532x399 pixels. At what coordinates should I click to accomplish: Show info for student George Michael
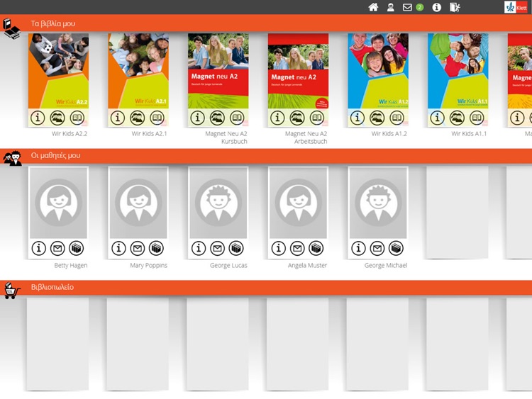click(358, 249)
